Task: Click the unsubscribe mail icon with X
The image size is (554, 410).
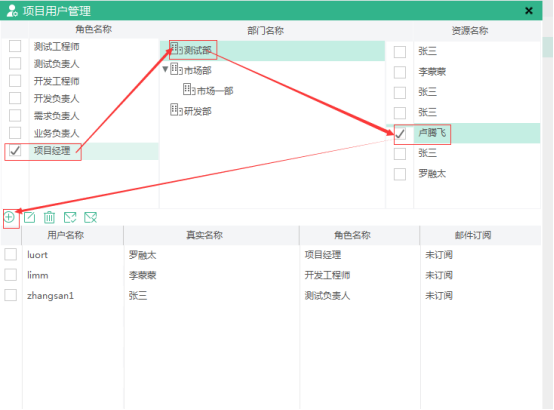Action: (x=90, y=217)
